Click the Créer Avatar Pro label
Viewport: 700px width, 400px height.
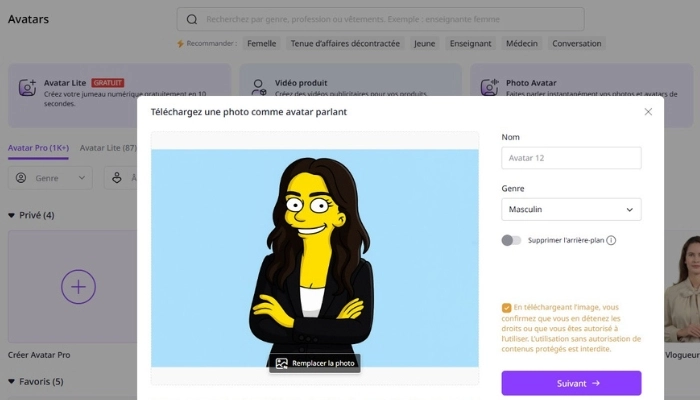[39, 355]
